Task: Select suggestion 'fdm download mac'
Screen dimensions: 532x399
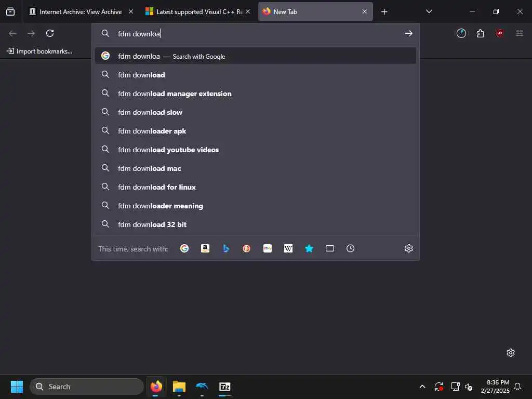Action: coord(256,168)
